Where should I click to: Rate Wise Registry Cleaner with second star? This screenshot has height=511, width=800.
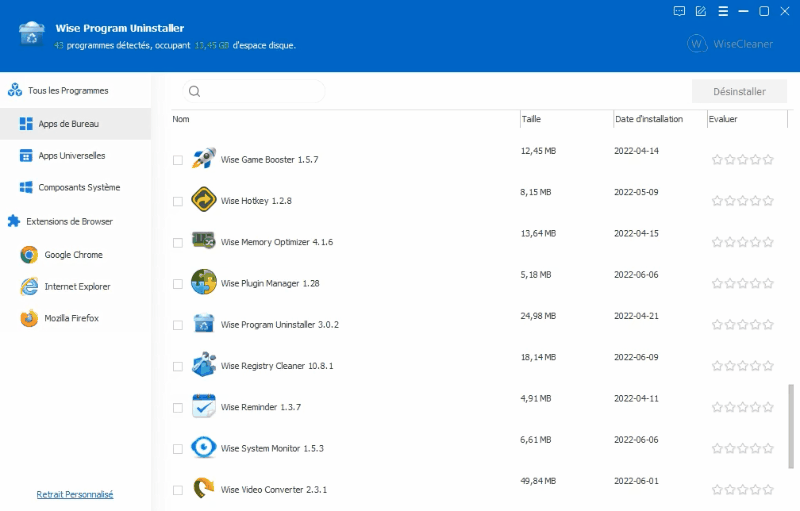[x=730, y=366]
